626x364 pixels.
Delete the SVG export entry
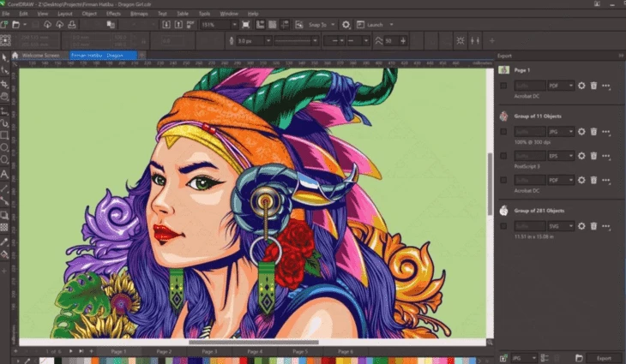(x=593, y=226)
